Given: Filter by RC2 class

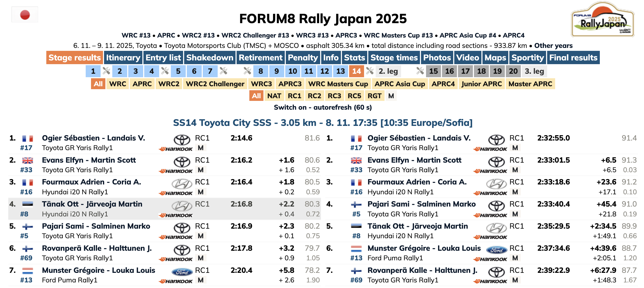Looking at the screenshot, I should tap(314, 96).
